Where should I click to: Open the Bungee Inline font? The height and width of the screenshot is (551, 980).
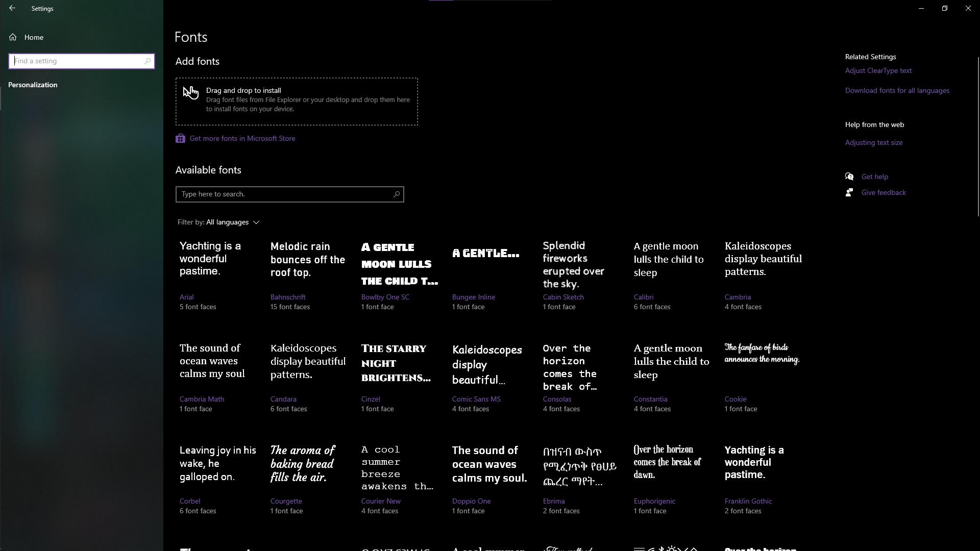pos(491,275)
